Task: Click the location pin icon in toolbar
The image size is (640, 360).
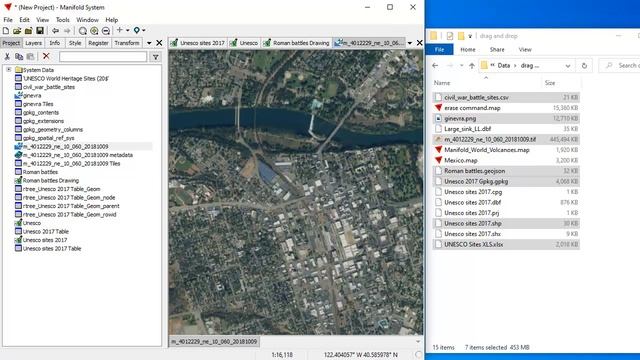Action: click(x=137, y=31)
